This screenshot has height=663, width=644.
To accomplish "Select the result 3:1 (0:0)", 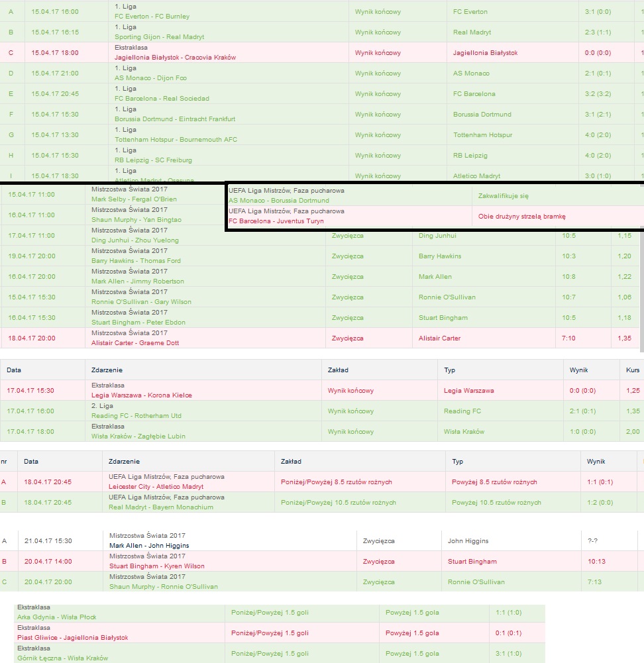I will (x=598, y=12).
